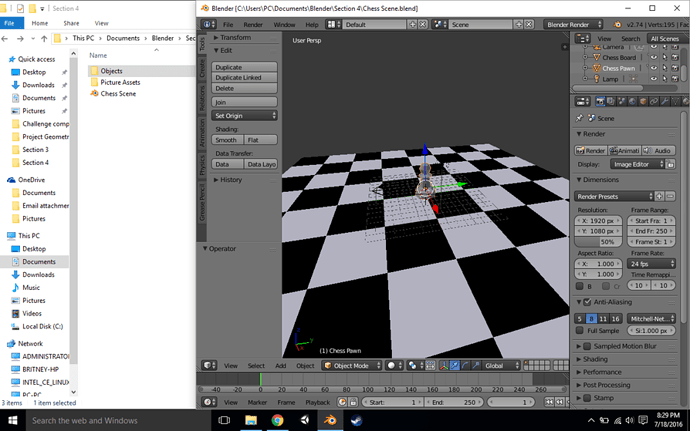This screenshot has height=431, width=690.
Task: Click the Blender icon in the Windows taskbar
Action: (x=330, y=420)
